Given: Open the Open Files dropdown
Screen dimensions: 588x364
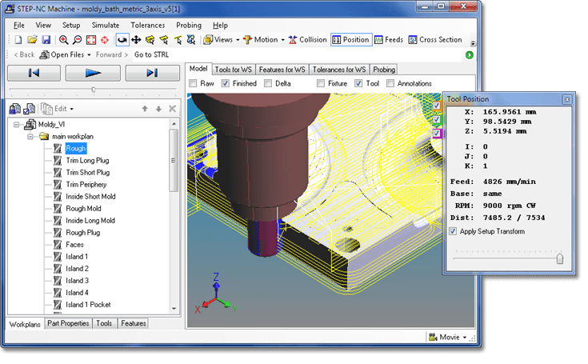Looking at the screenshot, I should click(x=66, y=54).
